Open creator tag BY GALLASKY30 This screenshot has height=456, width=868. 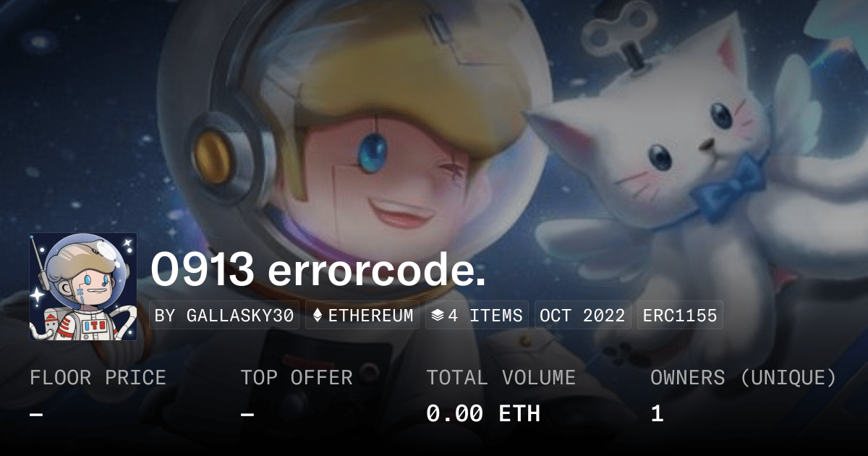tap(225, 316)
